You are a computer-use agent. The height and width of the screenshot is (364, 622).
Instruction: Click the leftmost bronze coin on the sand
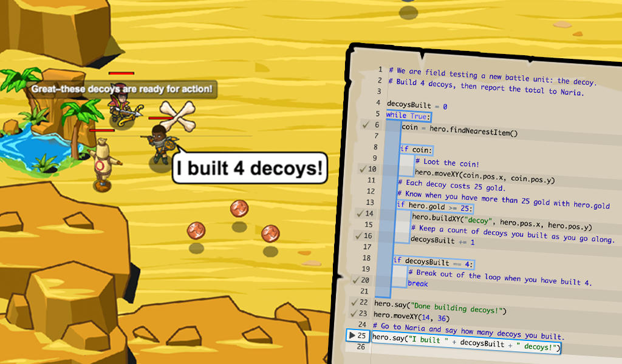point(196,231)
